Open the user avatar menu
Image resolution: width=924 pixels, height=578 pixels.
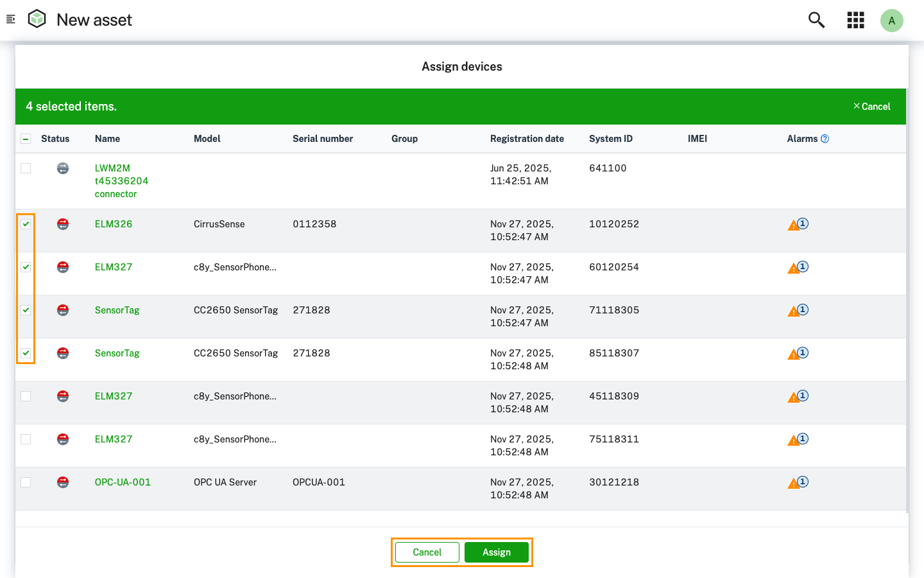(892, 20)
